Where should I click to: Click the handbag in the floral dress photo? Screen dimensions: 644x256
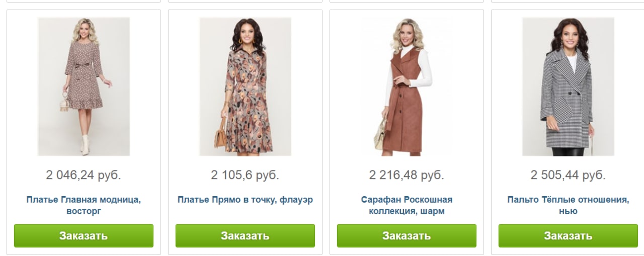tap(221, 136)
